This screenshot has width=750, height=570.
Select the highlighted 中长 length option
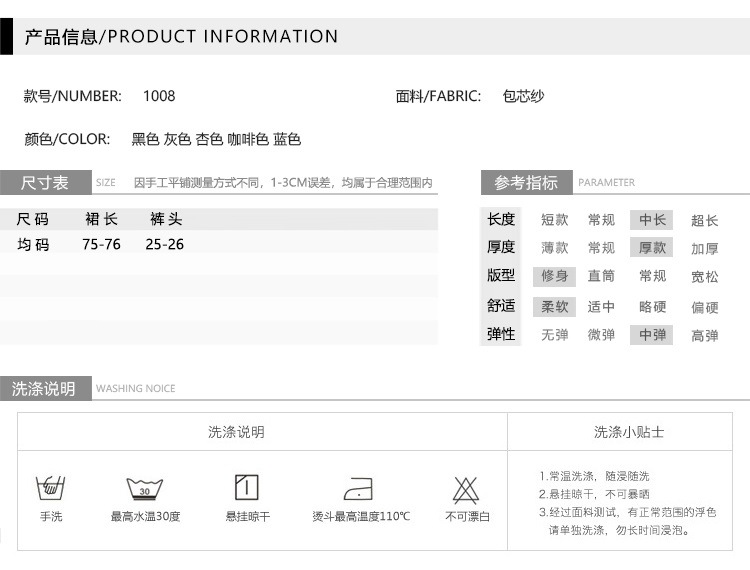point(651,220)
